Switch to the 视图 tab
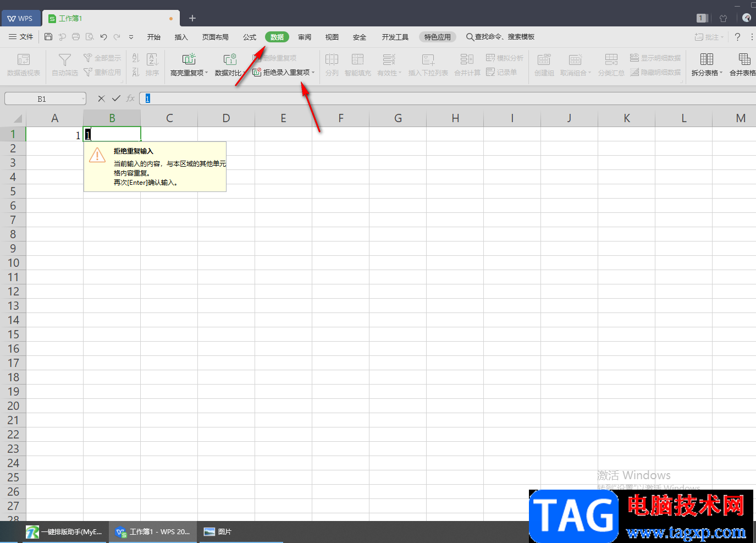This screenshot has height=543, width=756. pyautogui.click(x=332, y=37)
